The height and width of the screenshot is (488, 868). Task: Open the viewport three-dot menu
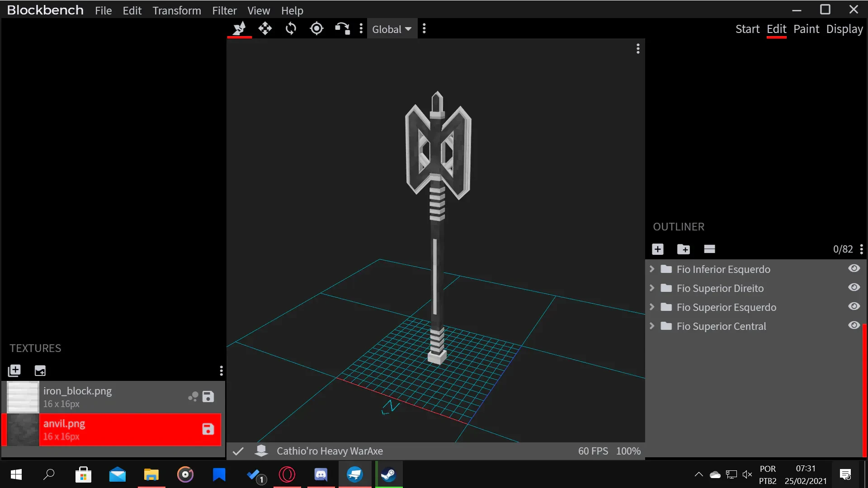pos(638,48)
